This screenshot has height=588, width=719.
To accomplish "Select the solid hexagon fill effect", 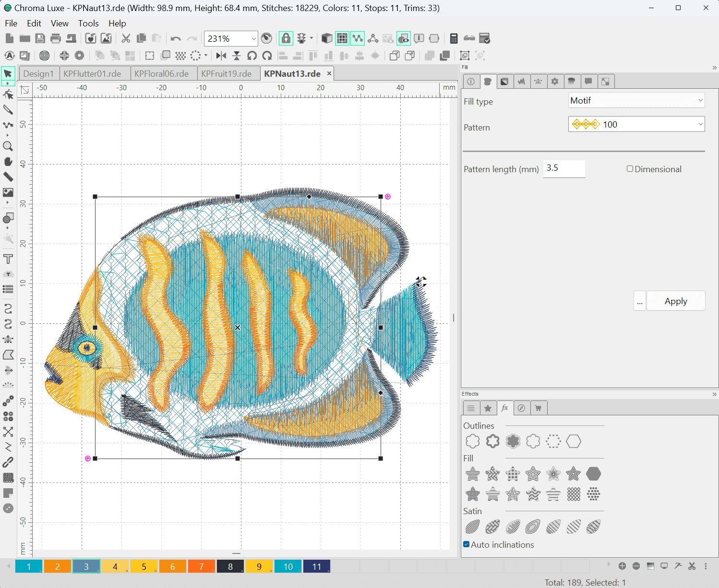I will [593, 474].
